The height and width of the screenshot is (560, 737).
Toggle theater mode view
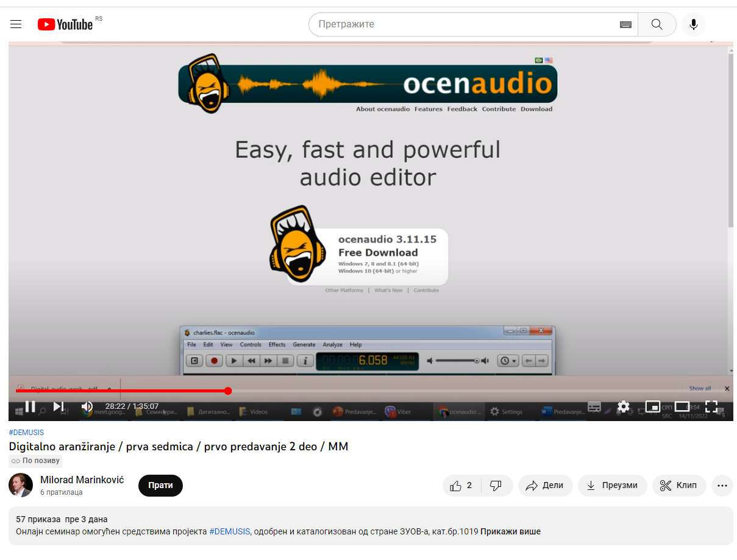682,406
